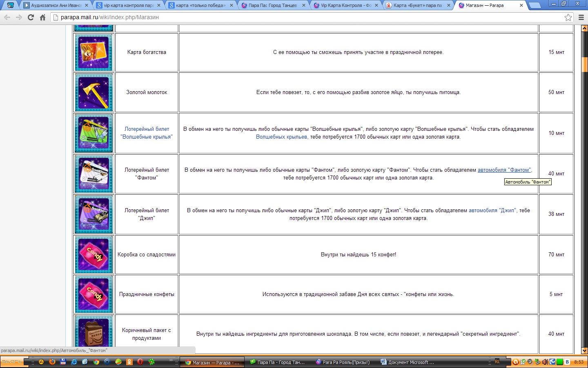
Task: Click the 10 мнт price cell
Action: coord(556,133)
